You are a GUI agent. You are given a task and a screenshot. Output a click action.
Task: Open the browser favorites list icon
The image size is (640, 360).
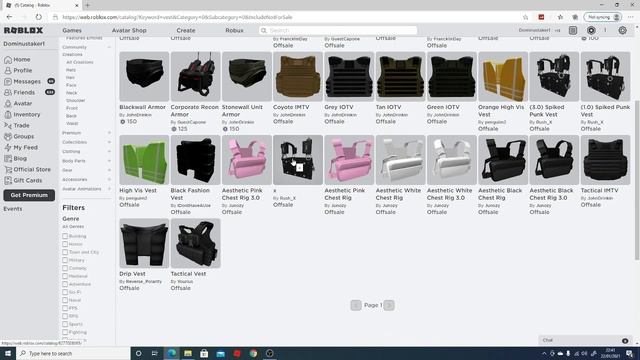560,17
